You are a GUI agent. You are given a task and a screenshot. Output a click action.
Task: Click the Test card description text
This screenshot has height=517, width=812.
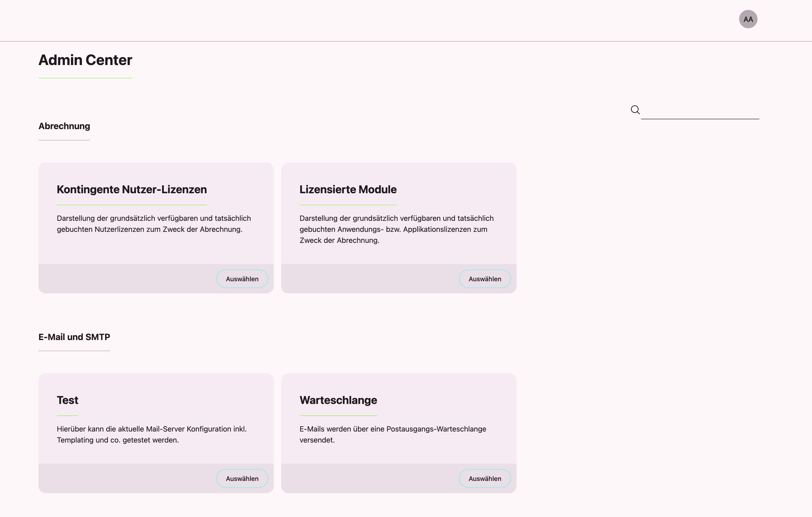152,435
